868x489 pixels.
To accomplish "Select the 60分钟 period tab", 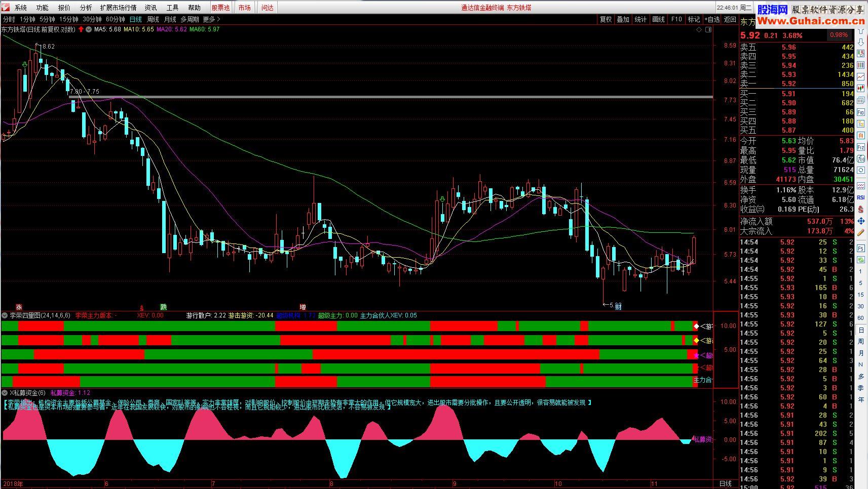I will tap(116, 19).
